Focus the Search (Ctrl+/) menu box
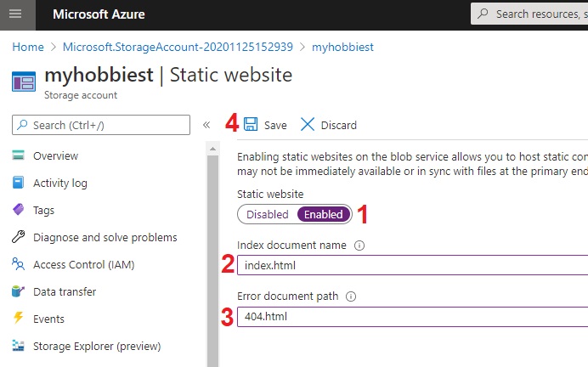This screenshot has width=588, height=367. coord(101,125)
